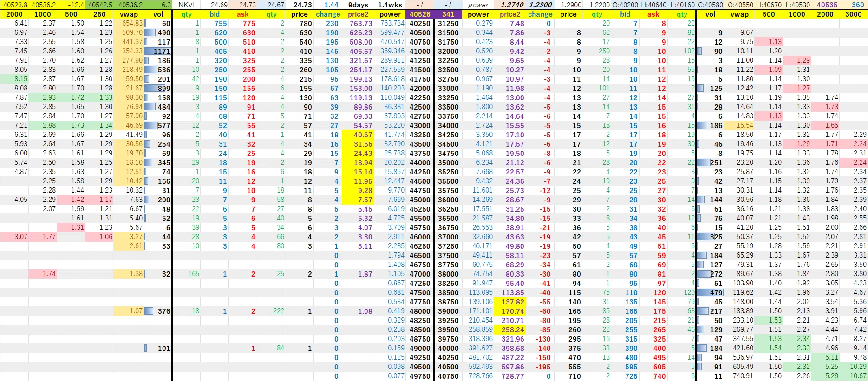Screen dimensions: 868x381
Task: Click the 9days header cell
Action: click(358, 5)
